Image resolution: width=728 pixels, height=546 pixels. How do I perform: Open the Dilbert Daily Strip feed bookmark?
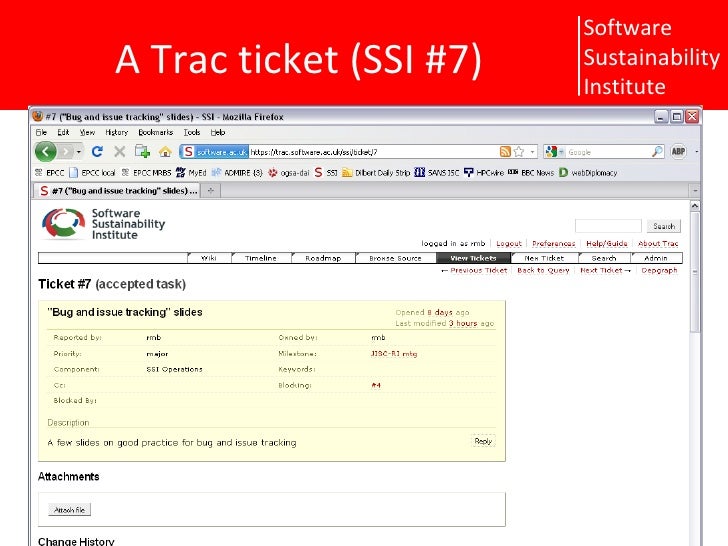tap(376, 173)
